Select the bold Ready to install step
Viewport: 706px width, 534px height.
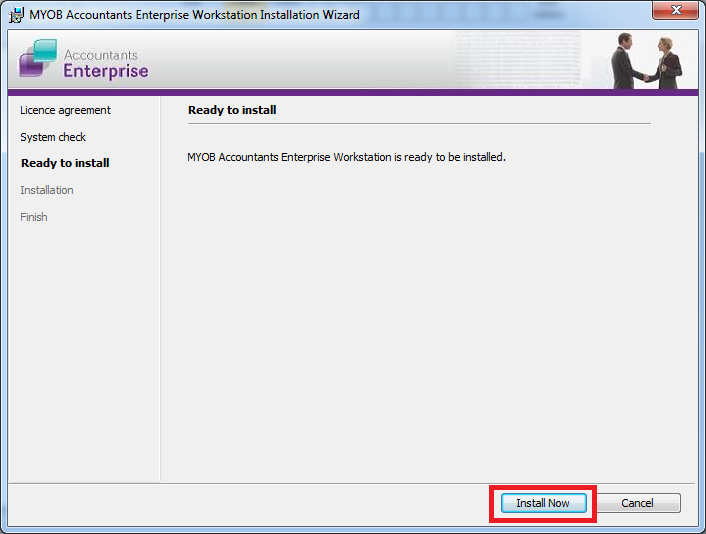(65, 163)
